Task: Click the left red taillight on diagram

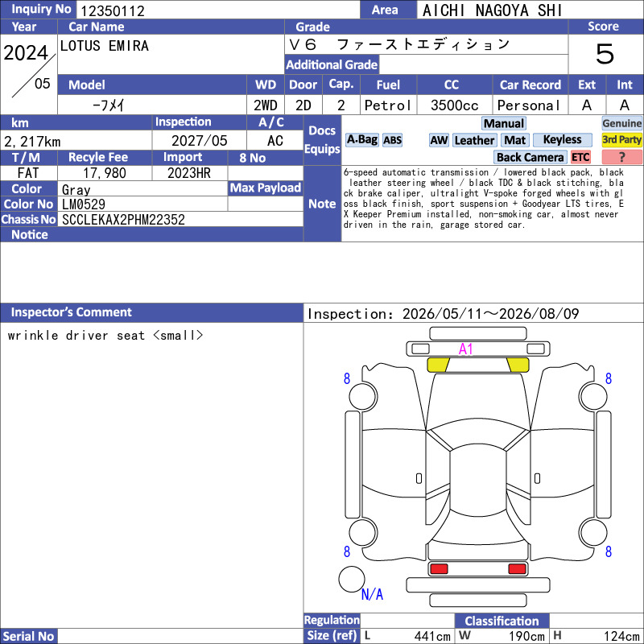Action: click(x=439, y=569)
